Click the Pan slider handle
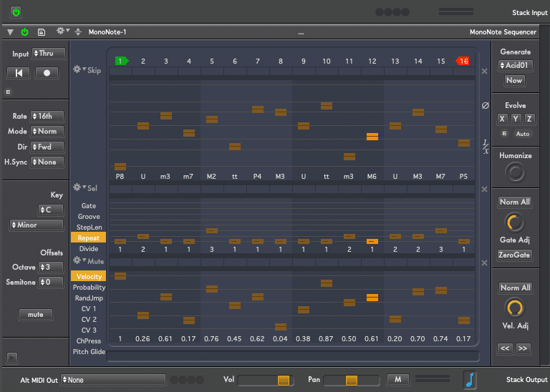Viewport: 550px width, 392px height. coord(352,380)
